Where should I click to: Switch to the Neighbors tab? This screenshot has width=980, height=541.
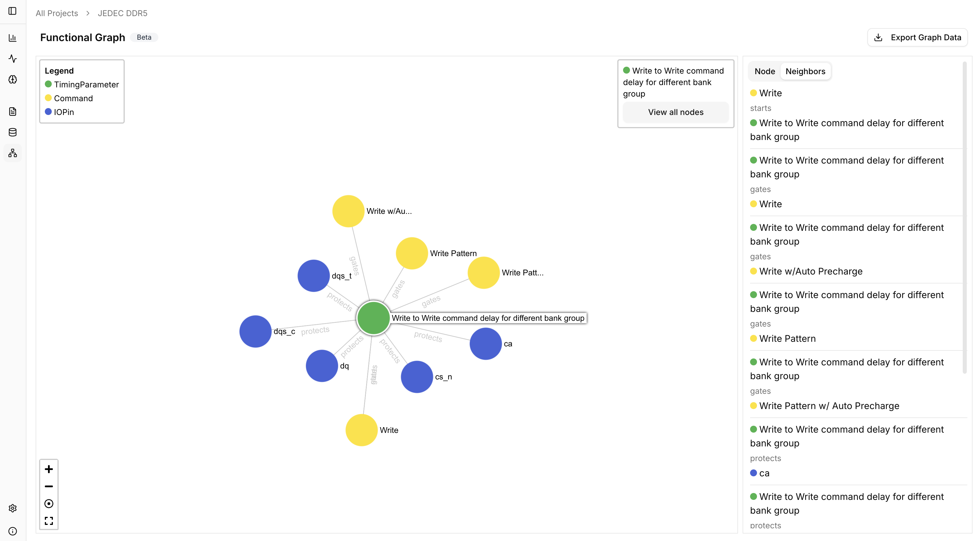(x=805, y=71)
